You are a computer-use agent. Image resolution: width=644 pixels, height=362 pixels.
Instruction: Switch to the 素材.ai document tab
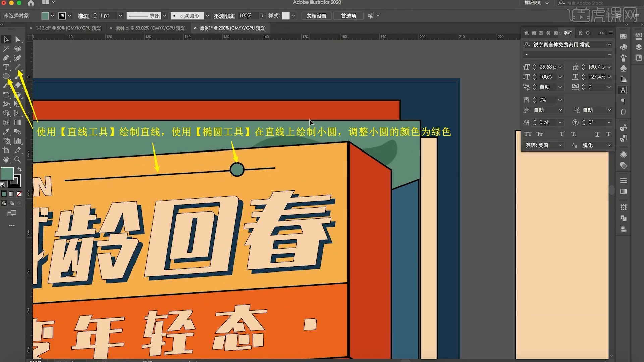point(151,28)
